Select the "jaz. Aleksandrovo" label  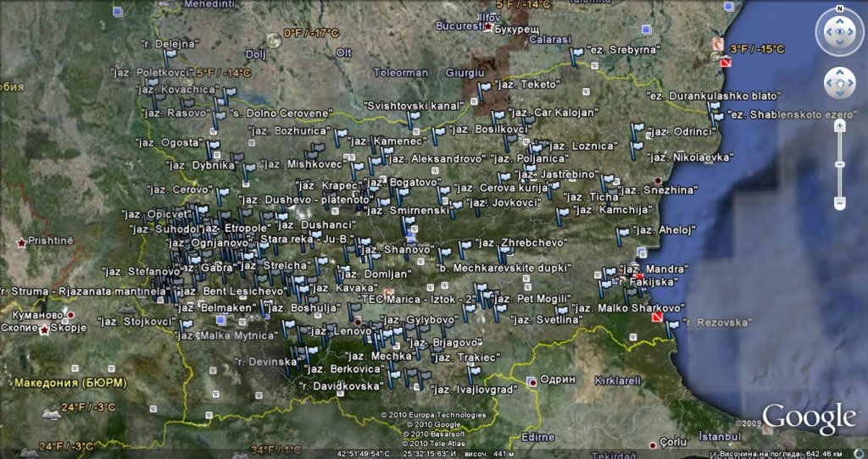pyautogui.click(x=435, y=158)
